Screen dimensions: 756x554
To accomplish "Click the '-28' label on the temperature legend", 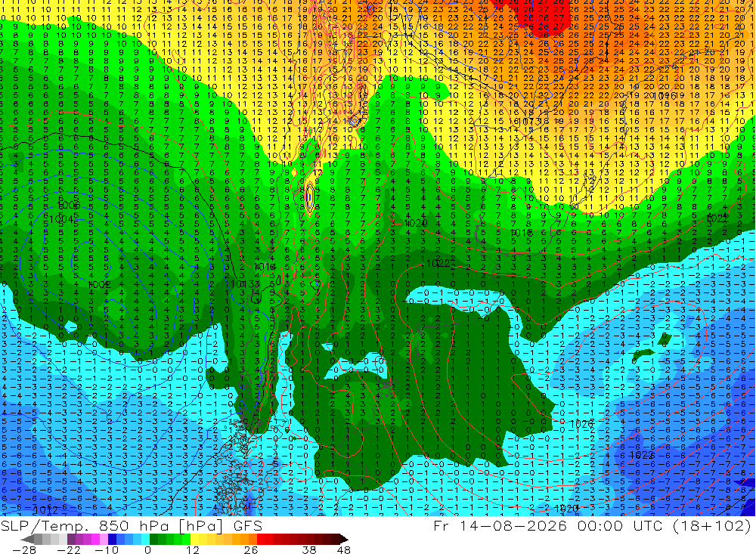I will [24, 549].
